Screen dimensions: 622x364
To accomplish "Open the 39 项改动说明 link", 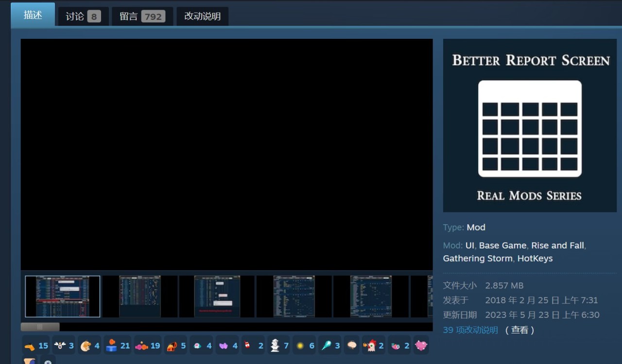I will pos(470,330).
